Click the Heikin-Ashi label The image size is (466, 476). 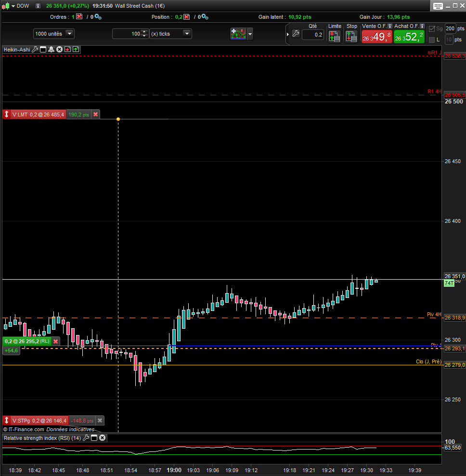tap(17, 50)
